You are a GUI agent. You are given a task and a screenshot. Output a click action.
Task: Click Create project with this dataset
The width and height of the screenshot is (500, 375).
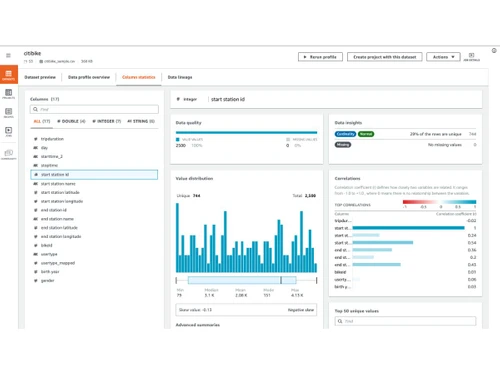click(385, 57)
